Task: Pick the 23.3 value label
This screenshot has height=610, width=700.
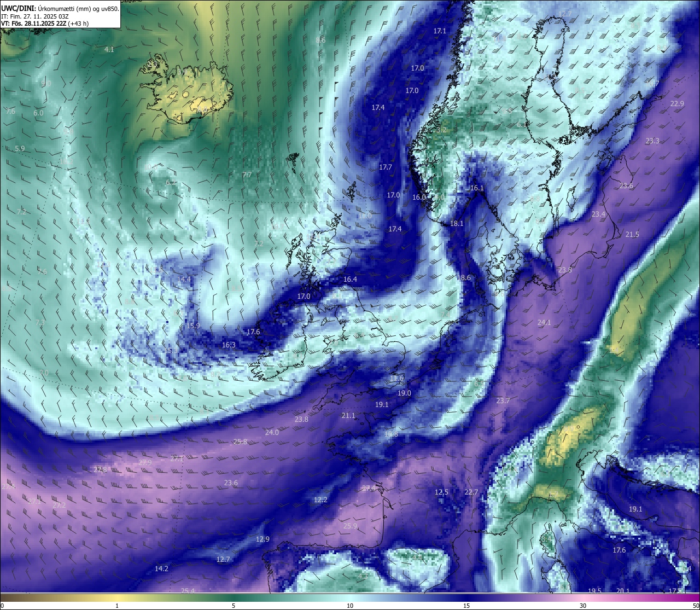Action: click(652, 141)
